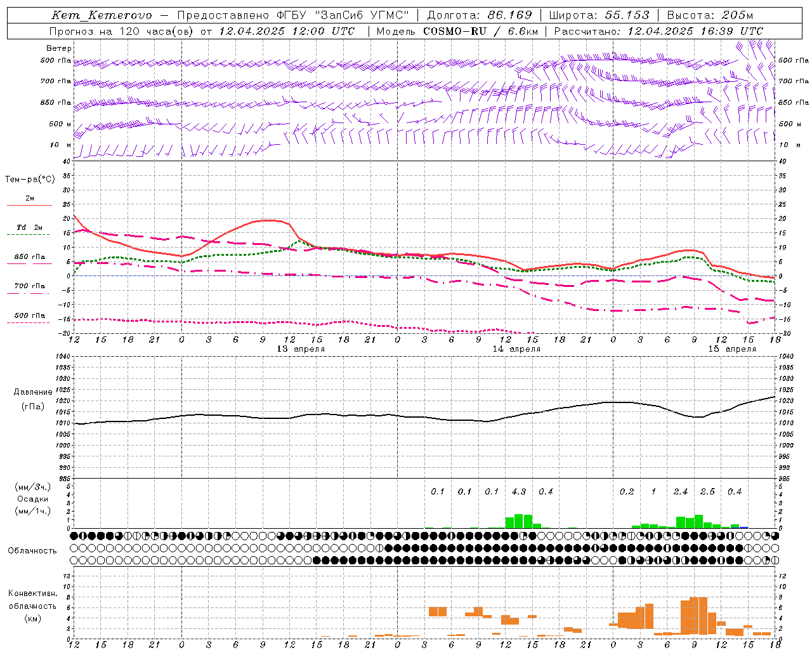Select the 'ЗапСиб УГМС' provider text
Screen dimensions: 812x650
click(x=362, y=15)
